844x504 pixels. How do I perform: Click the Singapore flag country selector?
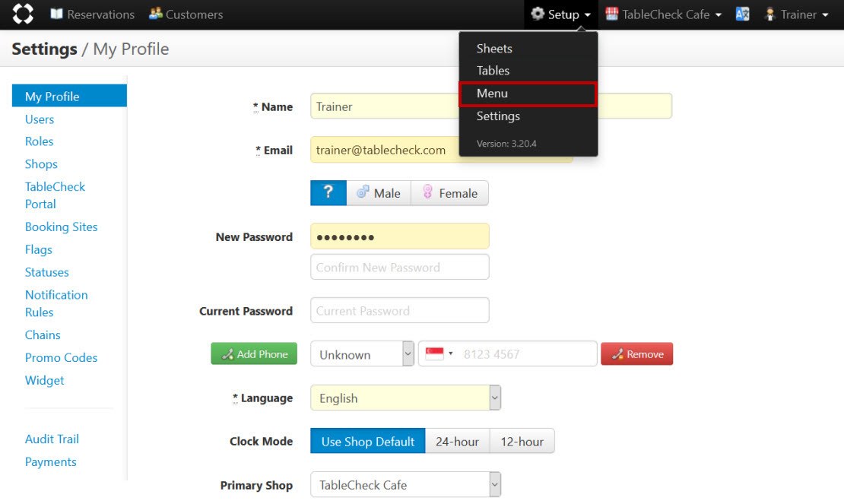439,354
